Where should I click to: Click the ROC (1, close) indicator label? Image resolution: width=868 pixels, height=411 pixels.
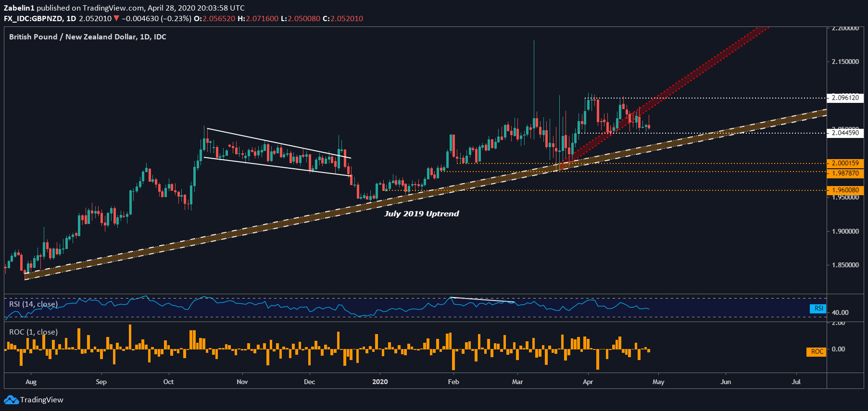coord(34,332)
